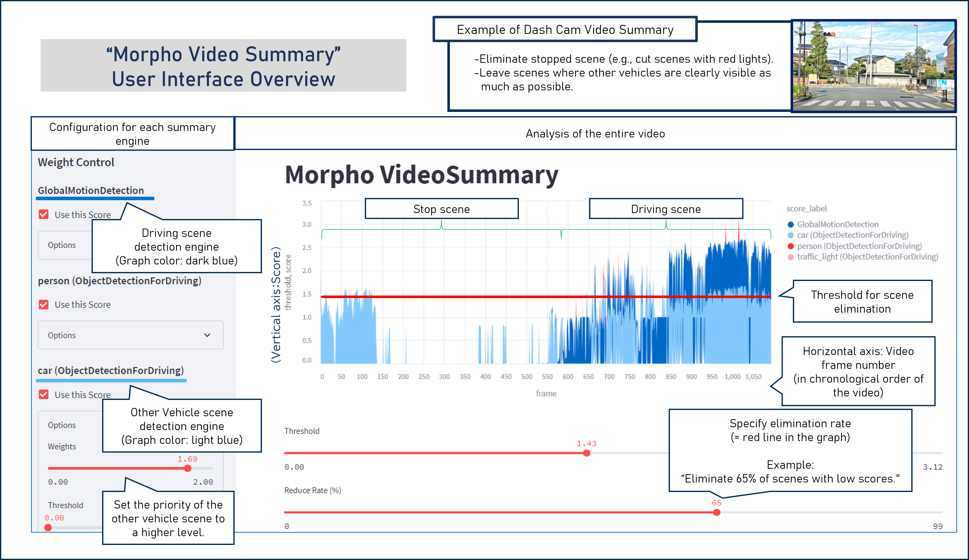Click the car (ObjectDetectionForDriving) legend dot
969x560 pixels.
tap(791, 235)
